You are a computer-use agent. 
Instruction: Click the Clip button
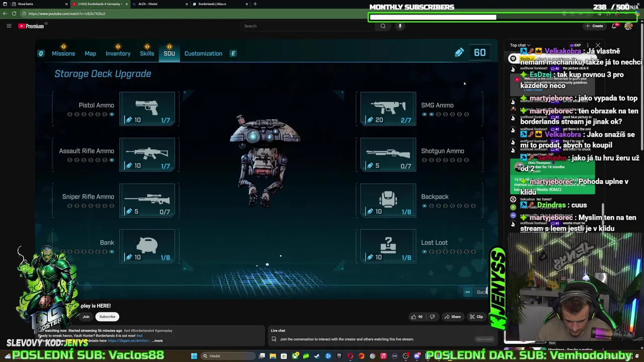(476, 317)
